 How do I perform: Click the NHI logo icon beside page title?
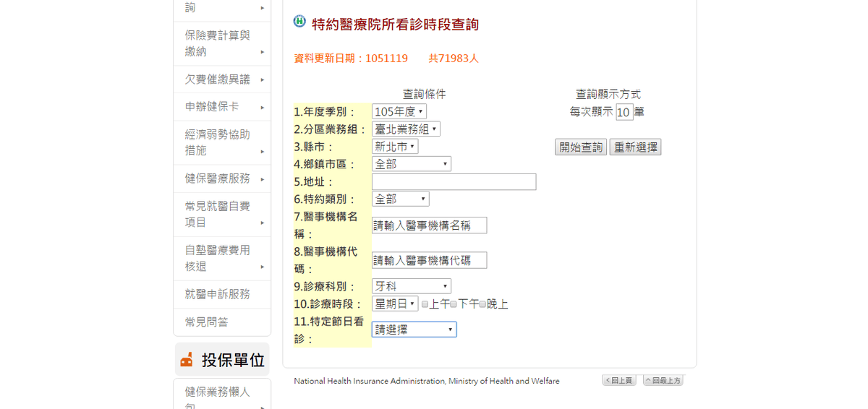click(299, 22)
